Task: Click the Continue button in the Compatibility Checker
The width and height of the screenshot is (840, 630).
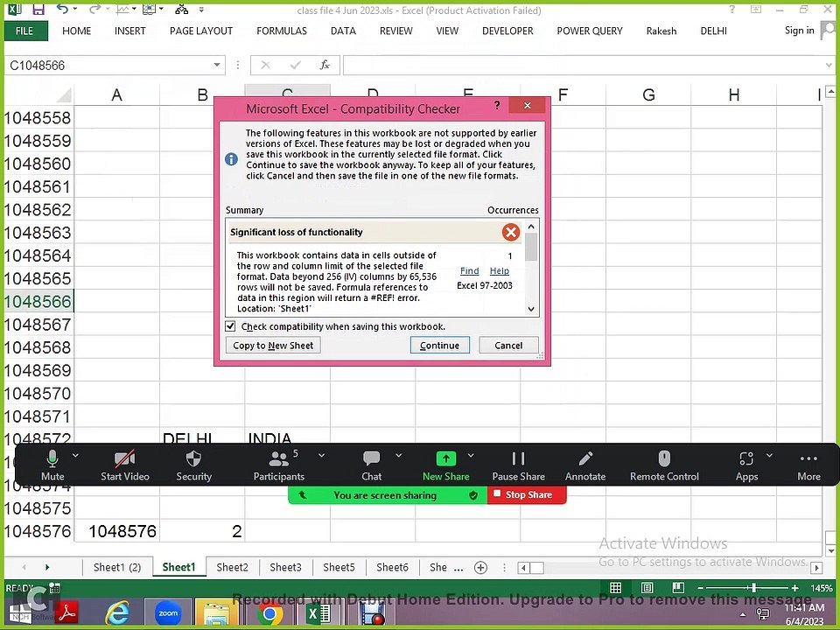Action: [x=440, y=346]
